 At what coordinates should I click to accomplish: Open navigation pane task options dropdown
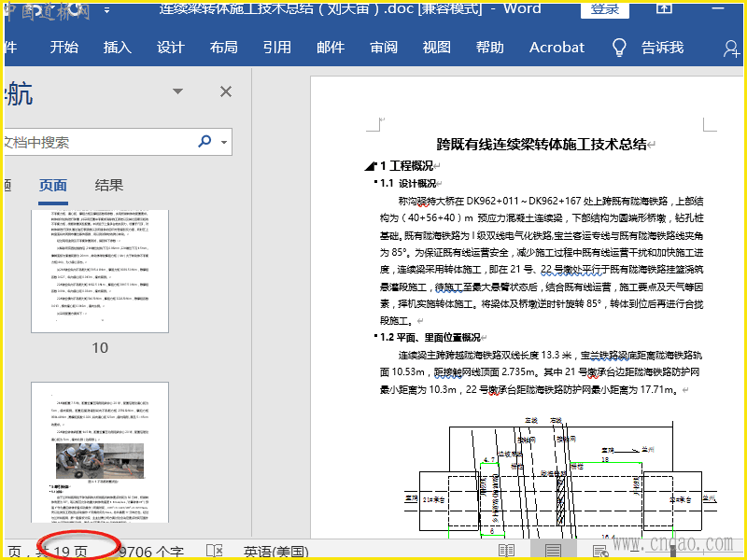[177, 91]
